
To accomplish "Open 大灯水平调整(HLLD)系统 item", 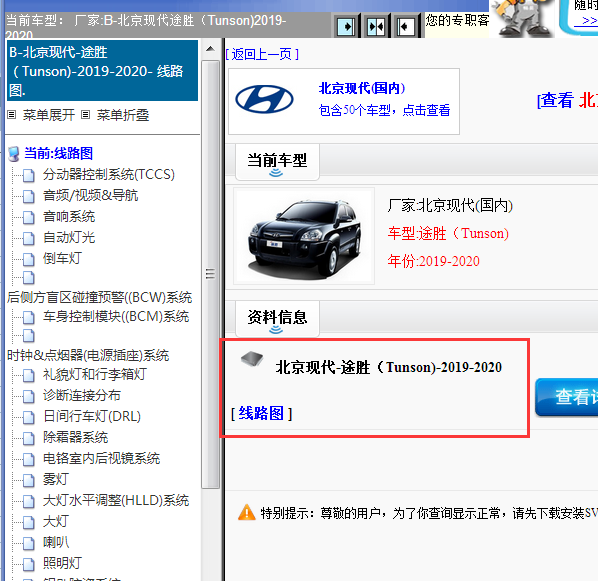I will point(116,500).
